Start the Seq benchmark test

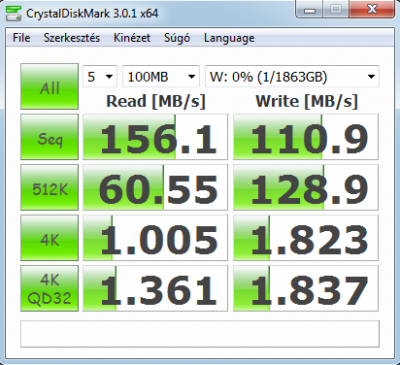(x=50, y=137)
